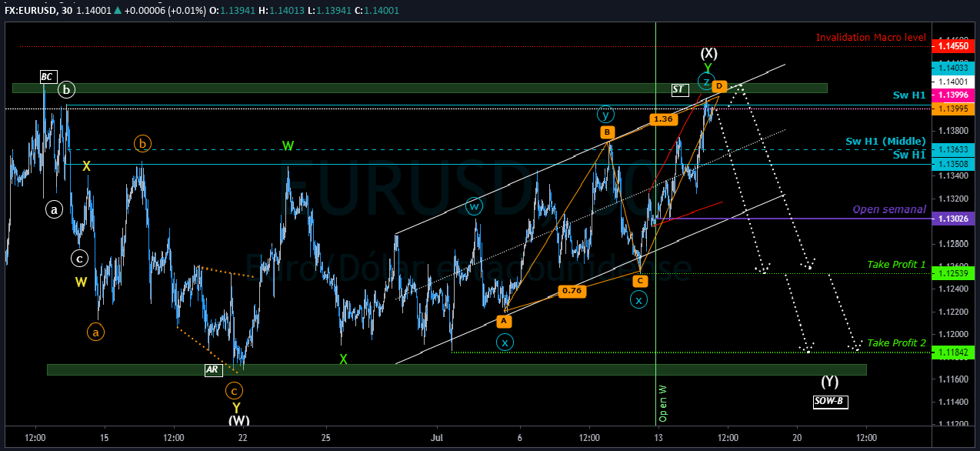Viewport: 980px width, 451px height.
Task: Click the teal circled w wave label
Action: tap(474, 205)
